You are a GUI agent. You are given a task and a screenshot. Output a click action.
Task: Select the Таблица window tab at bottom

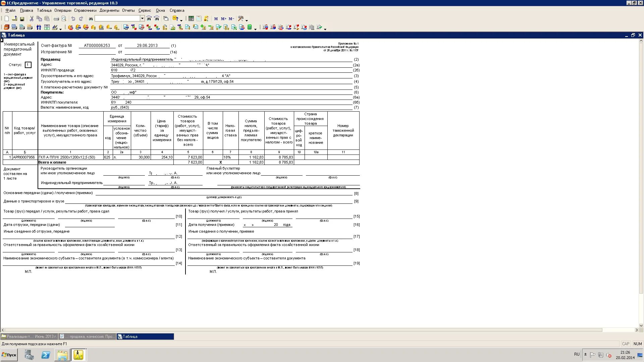point(145,337)
